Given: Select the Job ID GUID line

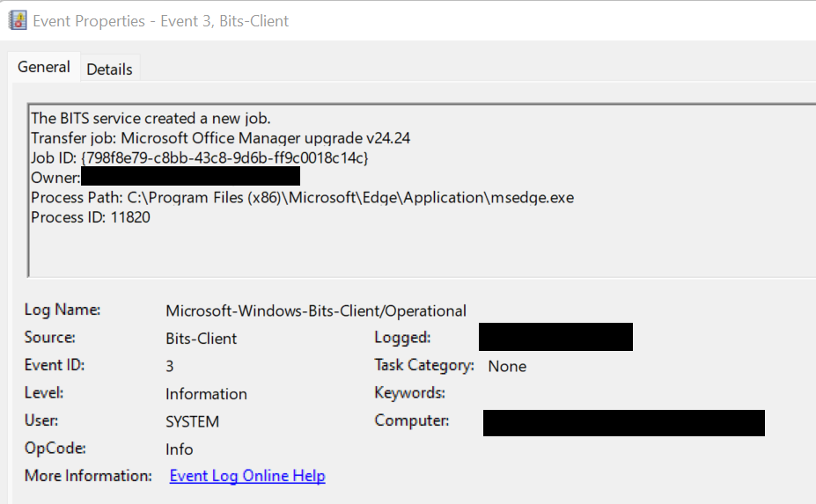Looking at the screenshot, I should point(199,158).
